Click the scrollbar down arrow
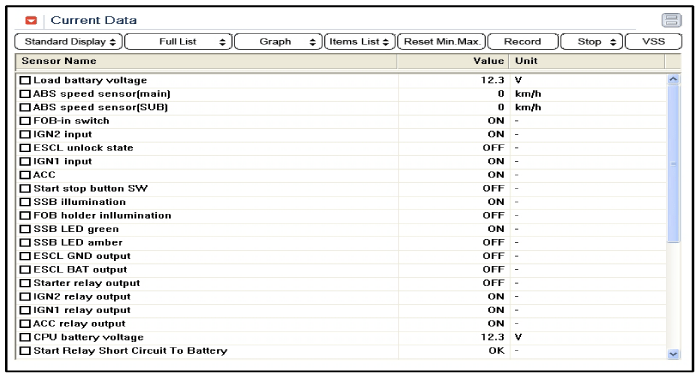The width and height of the screenshot is (700, 377). click(673, 354)
